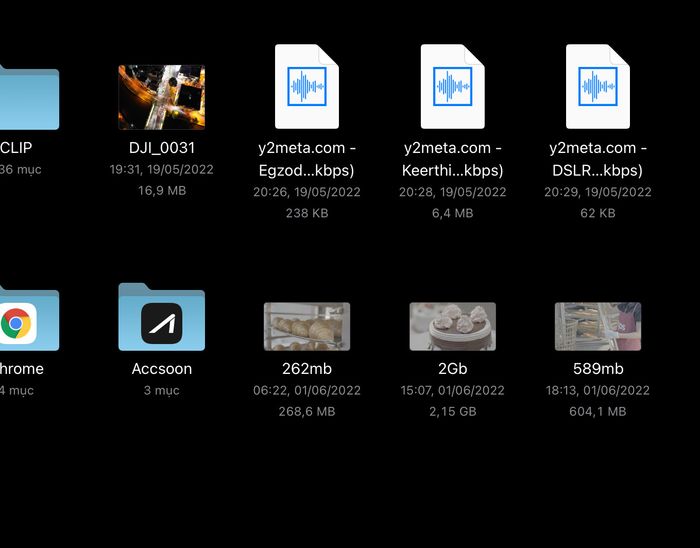Click the "y2meta.com - Egzod...kbps)" file name
The height and width of the screenshot is (548, 700).
click(x=307, y=159)
